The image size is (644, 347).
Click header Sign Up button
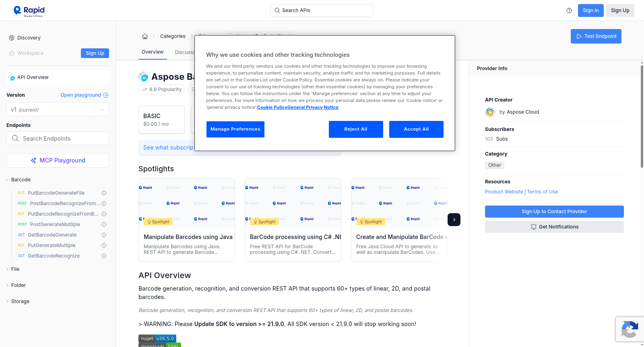coord(620,10)
